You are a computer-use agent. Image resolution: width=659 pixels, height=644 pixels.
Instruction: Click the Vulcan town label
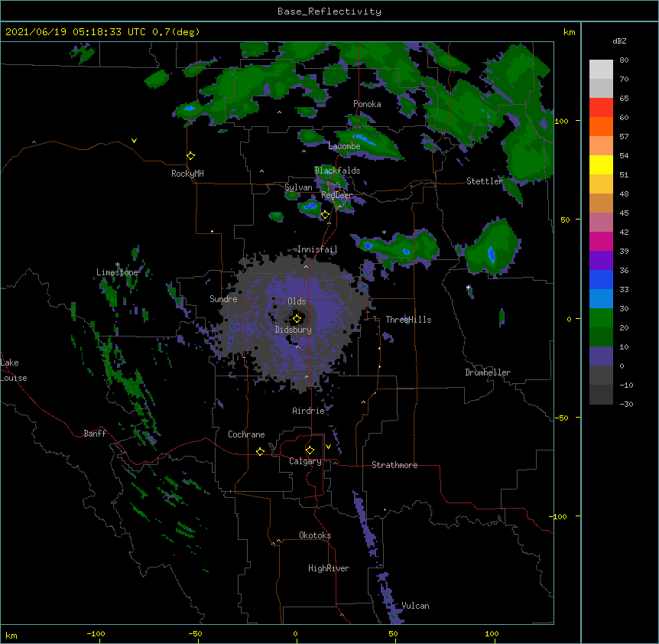point(415,606)
